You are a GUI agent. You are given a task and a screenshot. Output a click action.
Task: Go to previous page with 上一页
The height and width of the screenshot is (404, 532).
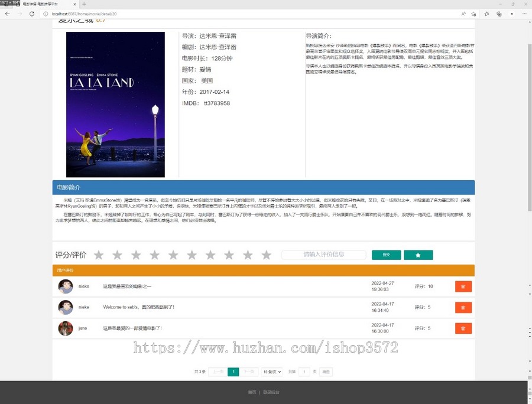218,372
